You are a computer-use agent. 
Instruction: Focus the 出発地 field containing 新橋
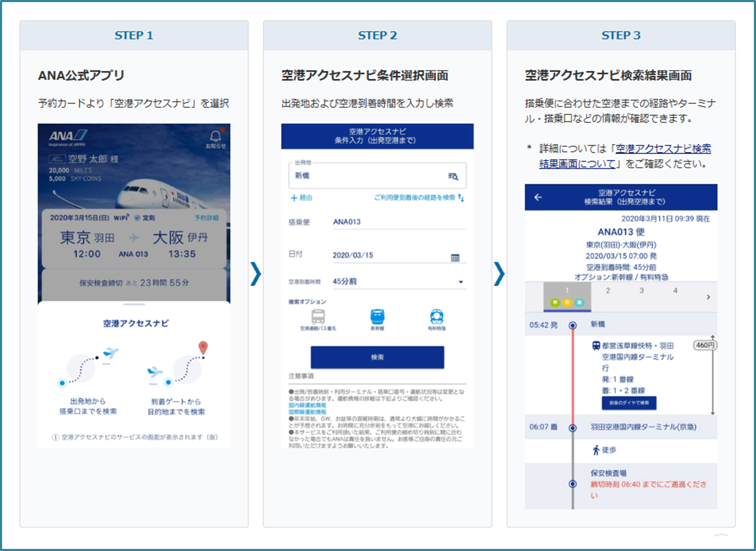pyautogui.click(x=377, y=175)
